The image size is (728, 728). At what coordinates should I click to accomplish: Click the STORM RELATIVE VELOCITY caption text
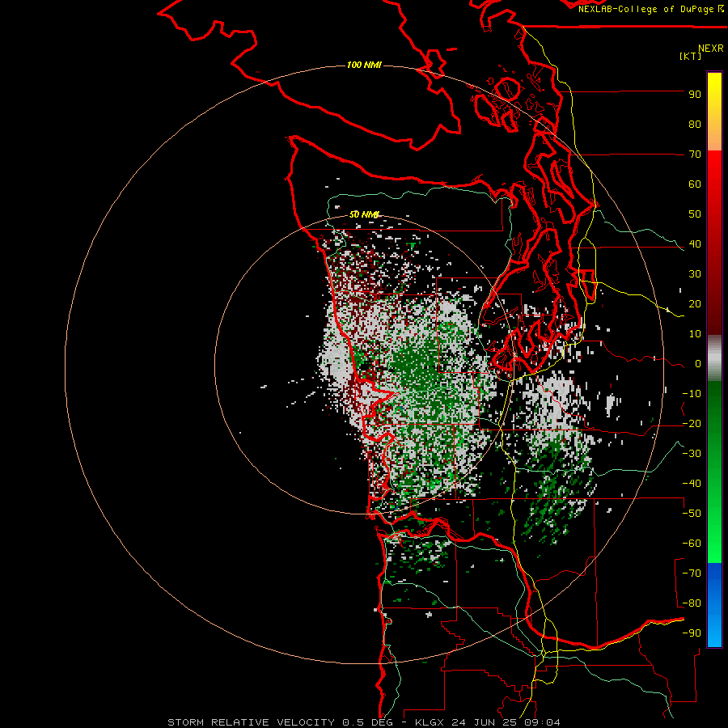(x=251, y=722)
